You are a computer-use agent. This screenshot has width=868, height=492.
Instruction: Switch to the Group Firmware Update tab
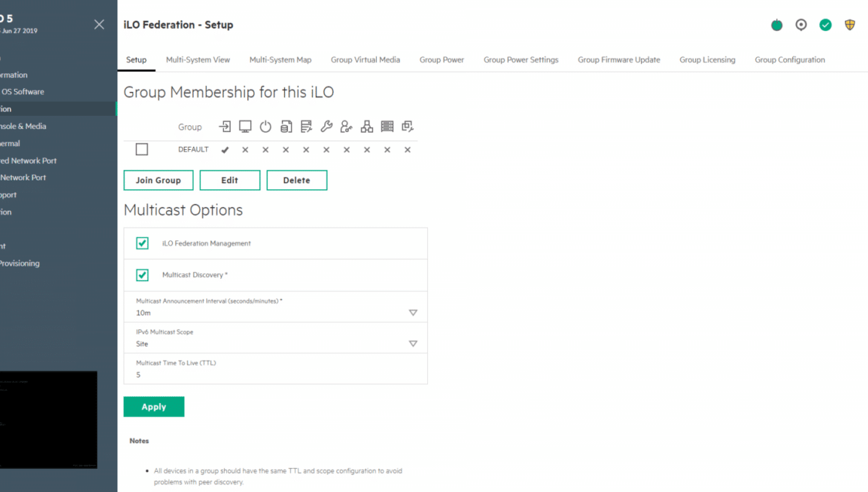pos(619,60)
